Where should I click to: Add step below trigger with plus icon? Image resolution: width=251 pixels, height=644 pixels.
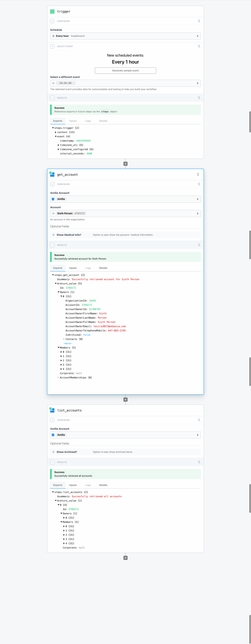pos(125,164)
